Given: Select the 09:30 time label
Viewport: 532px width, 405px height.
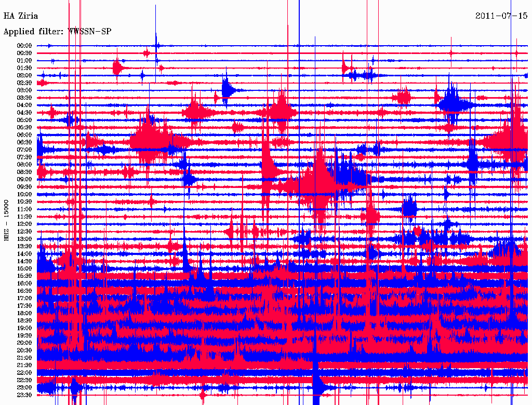Looking at the screenshot, I should [x=24, y=187].
